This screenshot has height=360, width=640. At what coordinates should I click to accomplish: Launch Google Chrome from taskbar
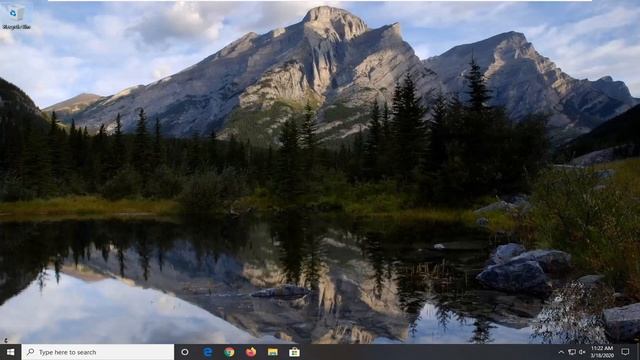click(229, 352)
